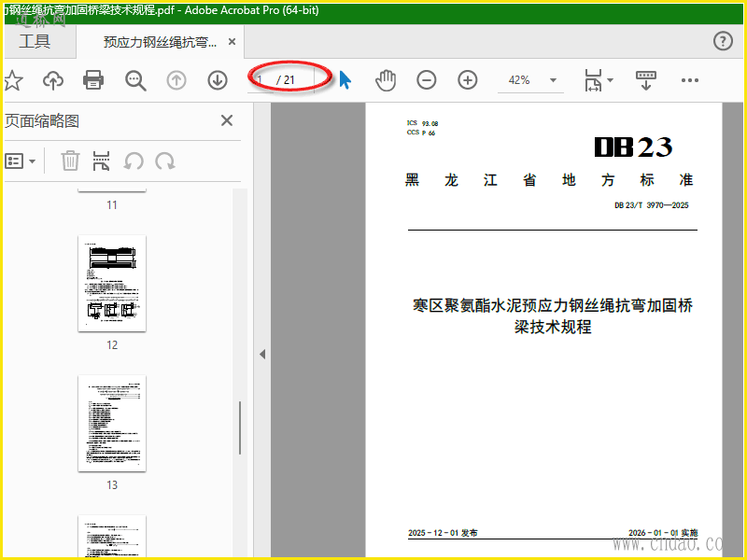This screenshot has width=747, height=560.
Task: Expand the page fit options arrow
Action: point(611,80)
